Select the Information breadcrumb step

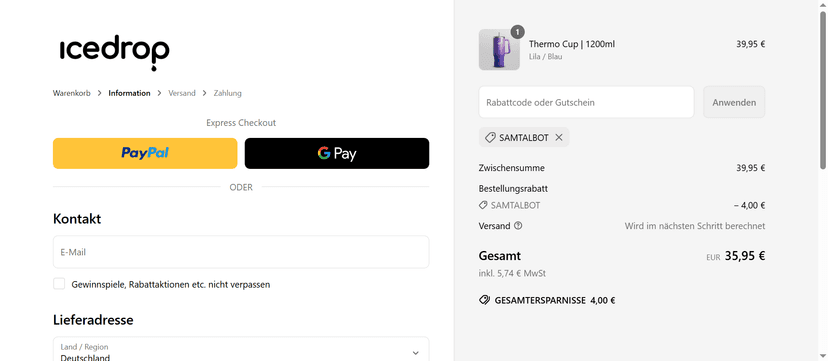click(x=129, y=93)
